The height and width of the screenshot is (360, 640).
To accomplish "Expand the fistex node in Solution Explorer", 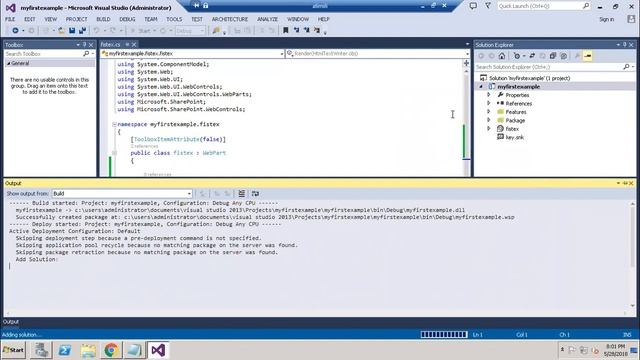I will pos(489,129).
